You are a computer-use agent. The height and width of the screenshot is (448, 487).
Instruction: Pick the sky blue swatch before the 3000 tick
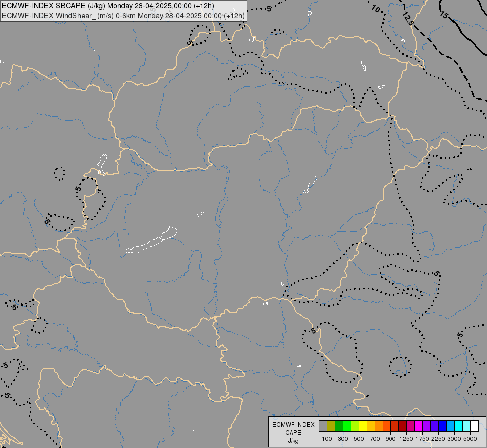(x=450, y=426)
